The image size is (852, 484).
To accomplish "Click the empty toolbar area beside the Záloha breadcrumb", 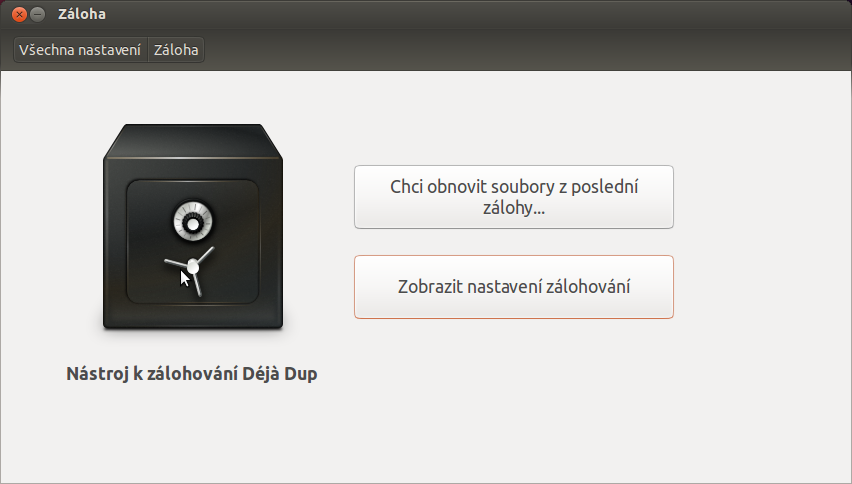I will pos(527,50).
